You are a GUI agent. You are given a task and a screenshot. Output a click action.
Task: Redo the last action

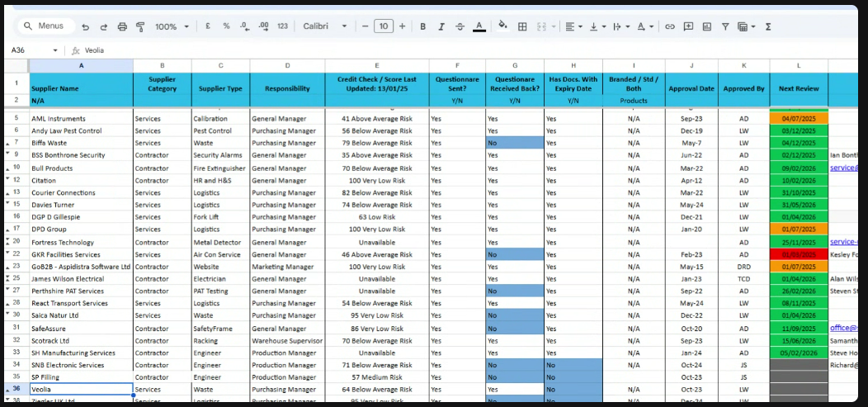point(103,26)
